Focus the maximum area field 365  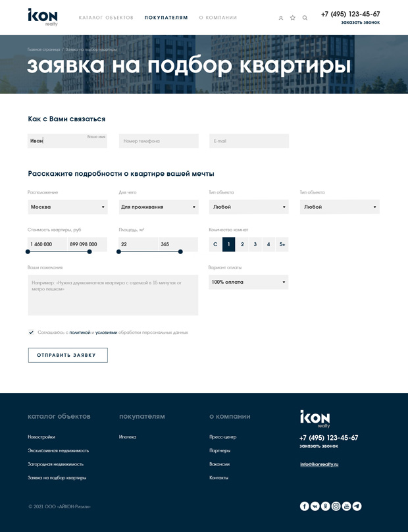(178, 244)
